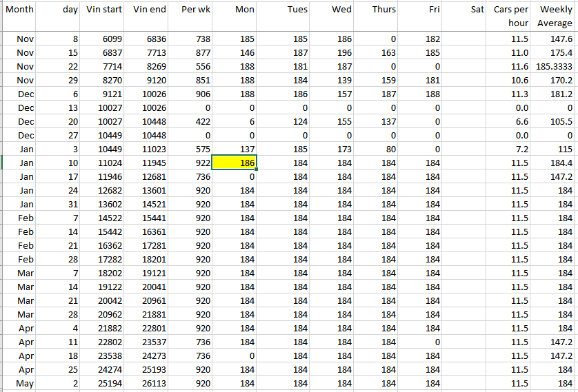This screenshot has width=578, height=392.
Task: Select the Vin start header cell
Action: click(103, 10)
